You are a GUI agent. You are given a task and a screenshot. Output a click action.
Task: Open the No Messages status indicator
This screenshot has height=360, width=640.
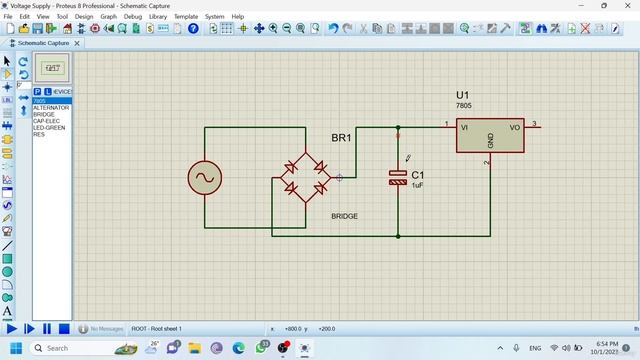pos(100,329)
